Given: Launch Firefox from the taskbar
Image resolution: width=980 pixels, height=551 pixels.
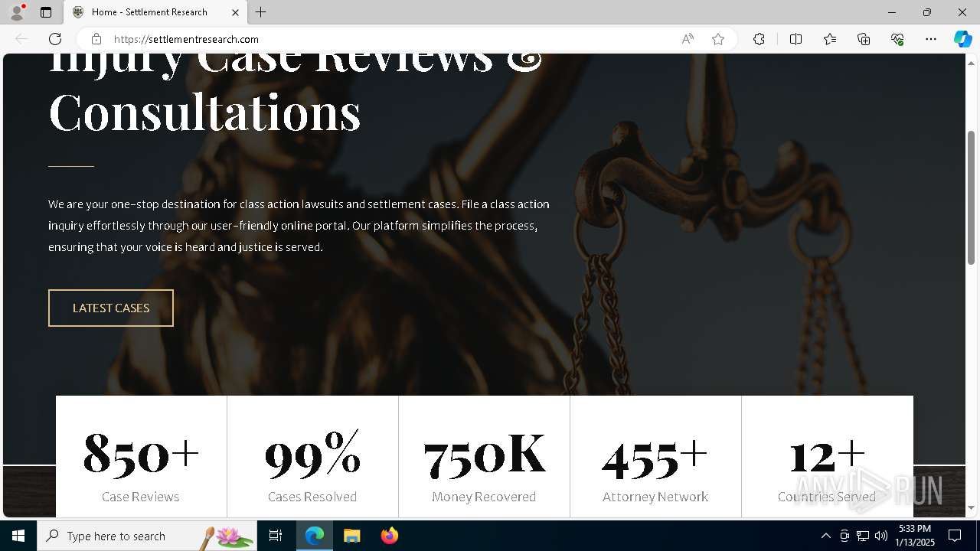Looking at the screenshot, I should point(389,536).
